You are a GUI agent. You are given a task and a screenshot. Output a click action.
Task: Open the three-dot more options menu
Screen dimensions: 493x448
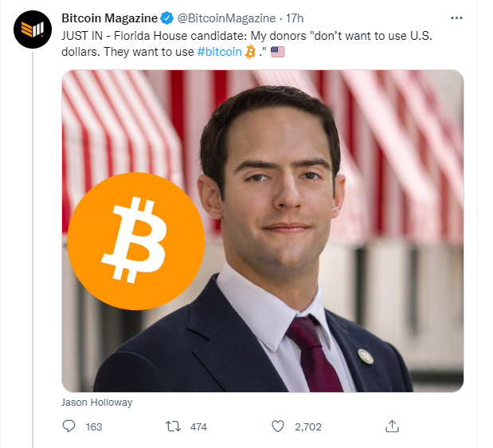456,18
